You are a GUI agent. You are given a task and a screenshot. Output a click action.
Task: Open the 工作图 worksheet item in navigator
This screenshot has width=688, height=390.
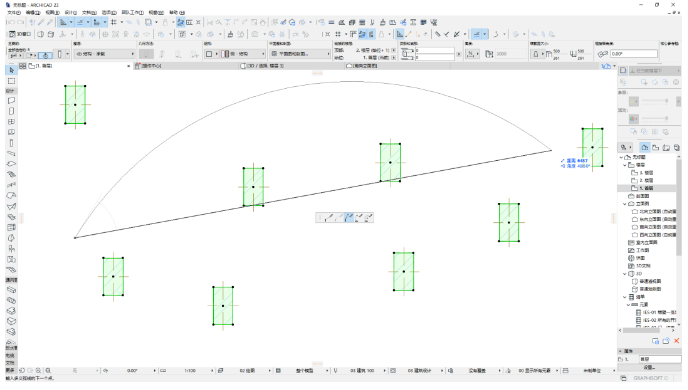pyautogui.click(x=643, y=250)
